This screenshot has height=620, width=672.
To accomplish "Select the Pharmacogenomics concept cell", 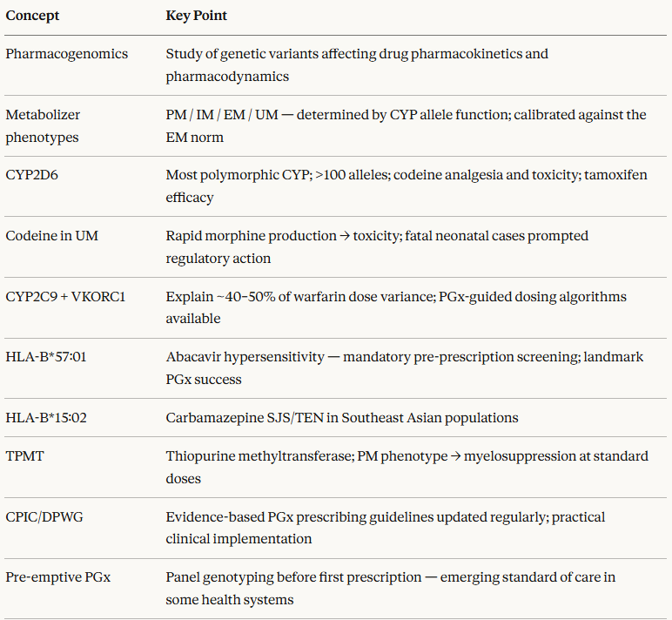I will (67, 54).
